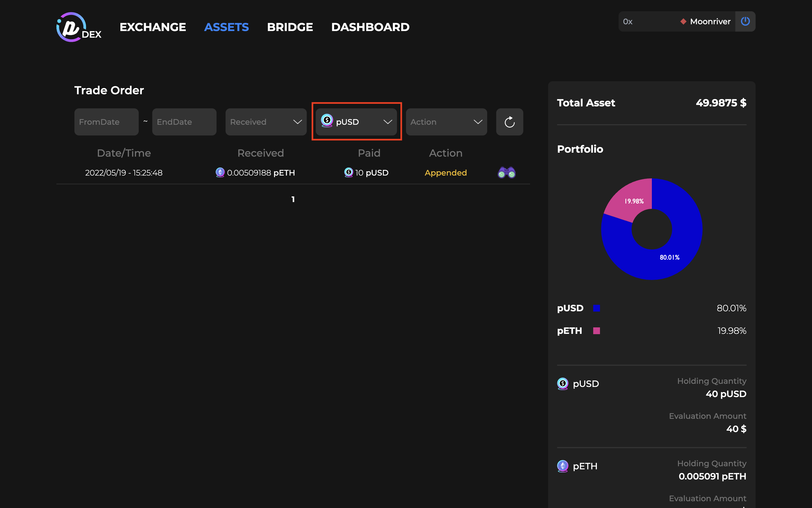Click the Total Asset 49.9875 $ value
This screenshot has width=812, height=508.
[721, 102]
